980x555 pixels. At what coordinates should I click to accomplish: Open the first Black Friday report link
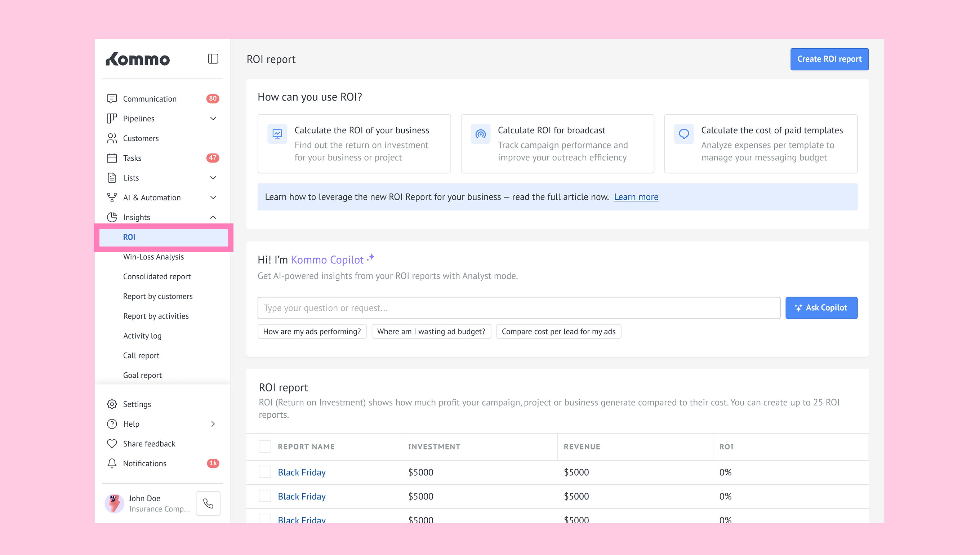tap(302, 472)
